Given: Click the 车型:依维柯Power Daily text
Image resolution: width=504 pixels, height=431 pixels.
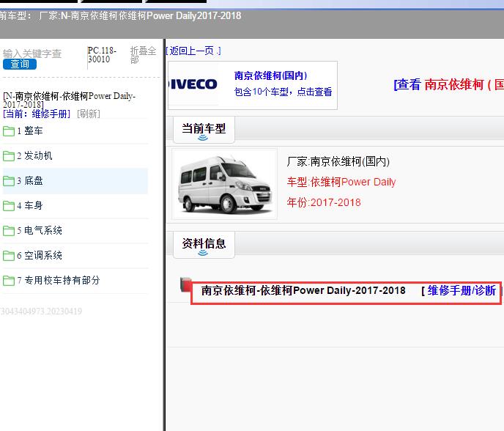Looking at the screenshot, I should click(341, 182).
